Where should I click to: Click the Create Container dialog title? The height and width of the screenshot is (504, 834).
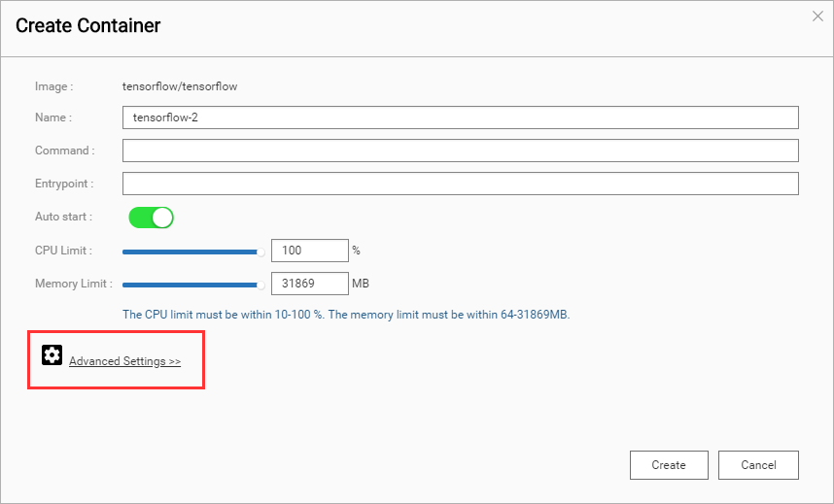(88, 26)
